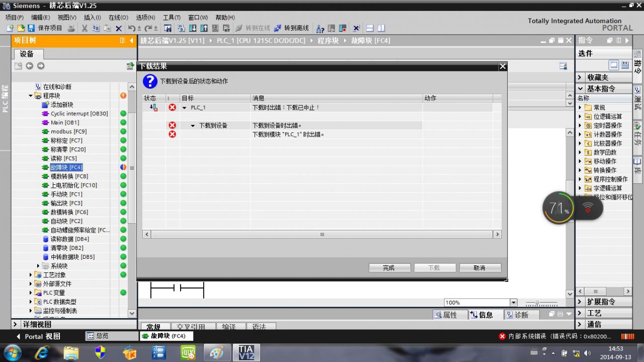
Task: Collapse the PLC_1 row in download results
Action: [184, 108]
